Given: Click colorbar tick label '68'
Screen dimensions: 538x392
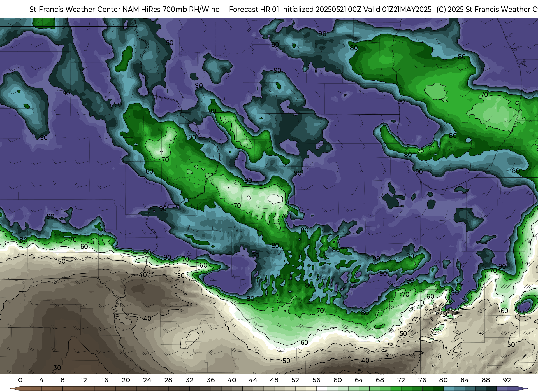Looking at the screenshot, I should [380, 380].
